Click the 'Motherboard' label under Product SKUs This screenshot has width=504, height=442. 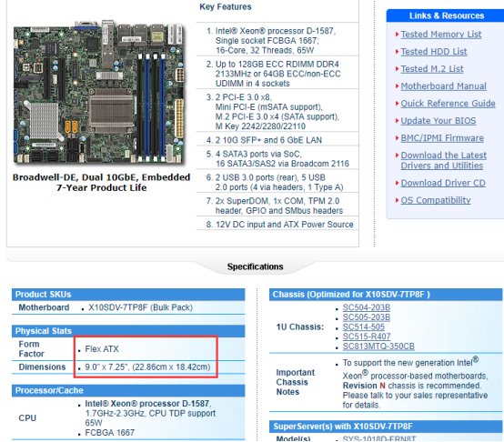click(44, 307)
